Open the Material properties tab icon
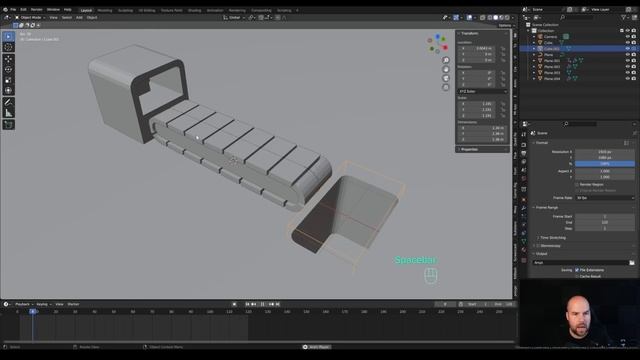 (524, 250)
